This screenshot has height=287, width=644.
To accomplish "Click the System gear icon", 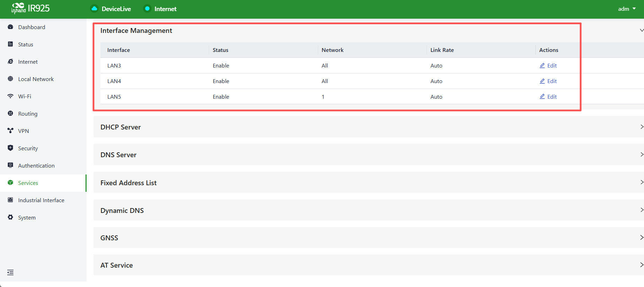I will [x=10, y=217].
